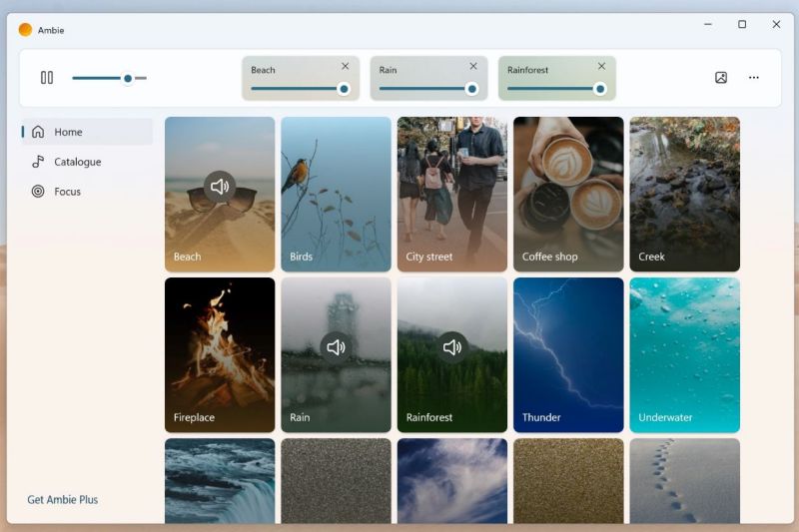Set the Rain volume slider handle

coord(471,89)
